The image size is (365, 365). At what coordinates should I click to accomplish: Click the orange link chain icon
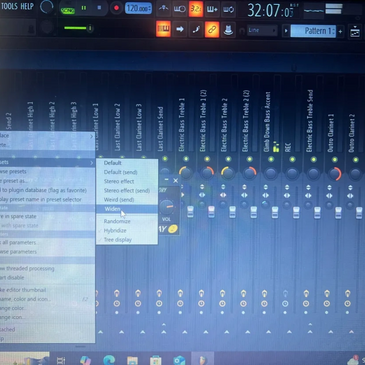coord(212,30)
